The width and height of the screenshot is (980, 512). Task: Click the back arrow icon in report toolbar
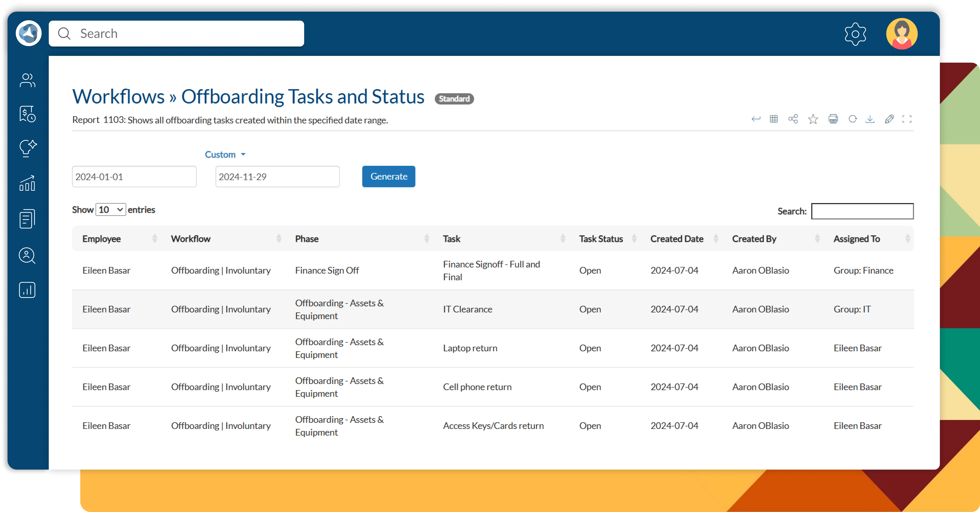click(756, 119)
